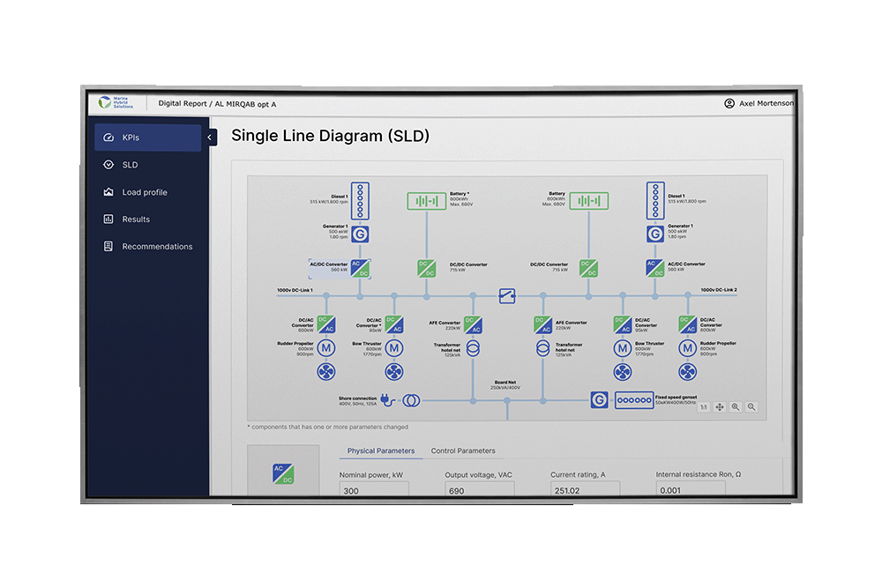Click the Single Line Diagram (SLD) heading
The width and height of the screenshot is (882, 588).
(330, 136)
